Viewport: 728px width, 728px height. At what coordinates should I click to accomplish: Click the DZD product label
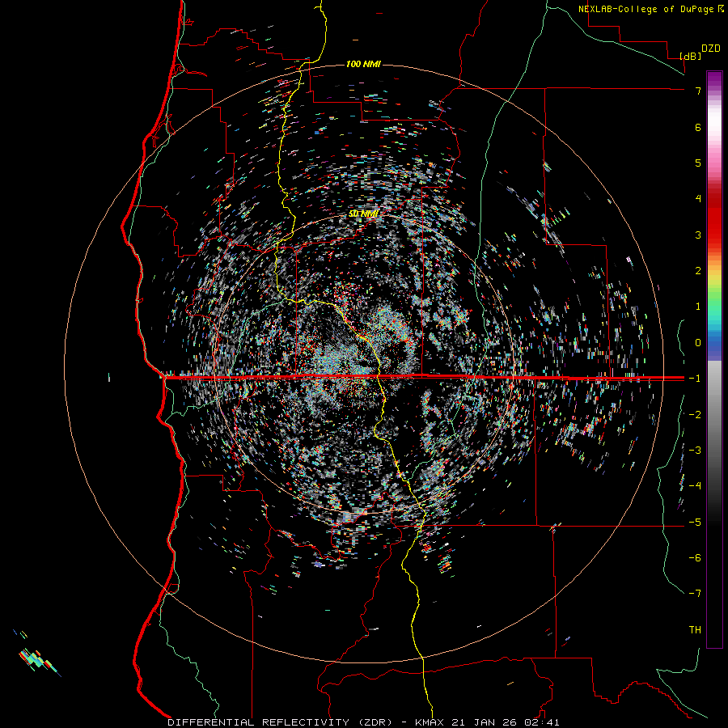(x=711, y=49)
